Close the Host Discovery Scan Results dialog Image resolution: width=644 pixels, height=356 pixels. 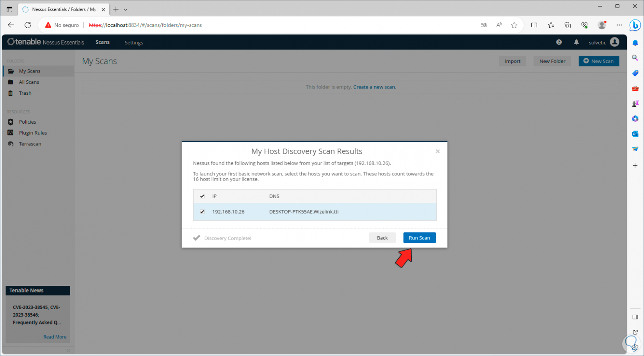pos(438,151)
